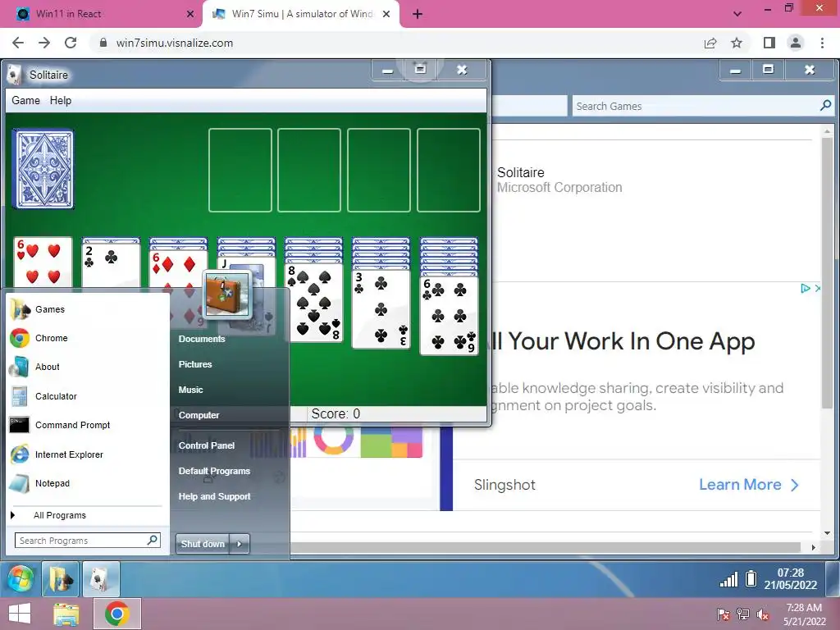Image resolution: width=840 pixels, height=630 pixels.
Task: Select the Win7 Simu browser tab
Action: [302, 14]
